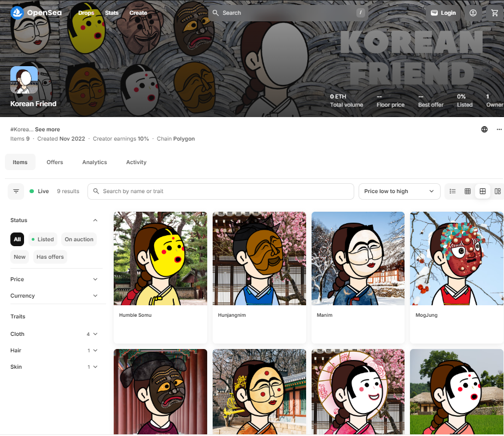Enable the On auction status filter
This screenshot has width=504, height=436.
pos(79,240)
